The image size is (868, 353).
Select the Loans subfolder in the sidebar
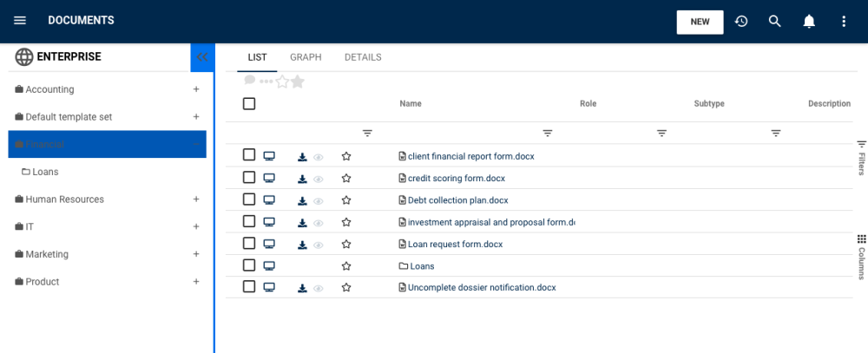[45, 172]
